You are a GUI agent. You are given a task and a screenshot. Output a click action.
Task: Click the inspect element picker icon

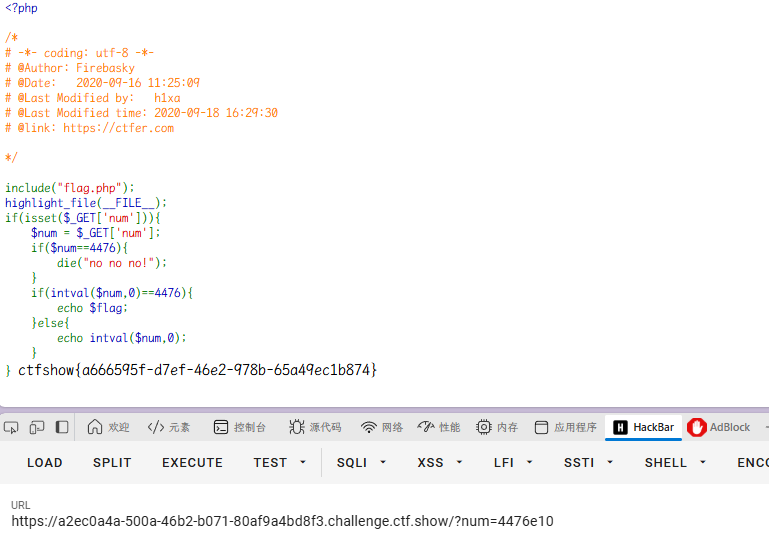click(x=11, y=428)
